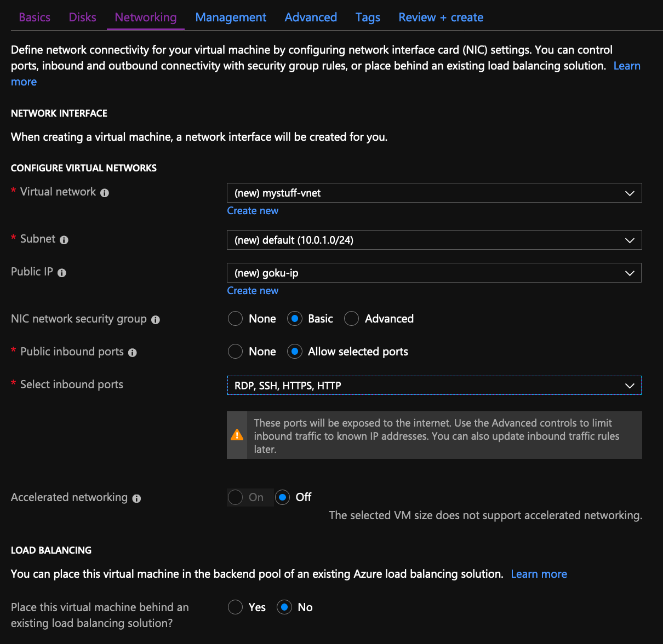Click info icon beside NIC network security group

(x=156, y=320)
